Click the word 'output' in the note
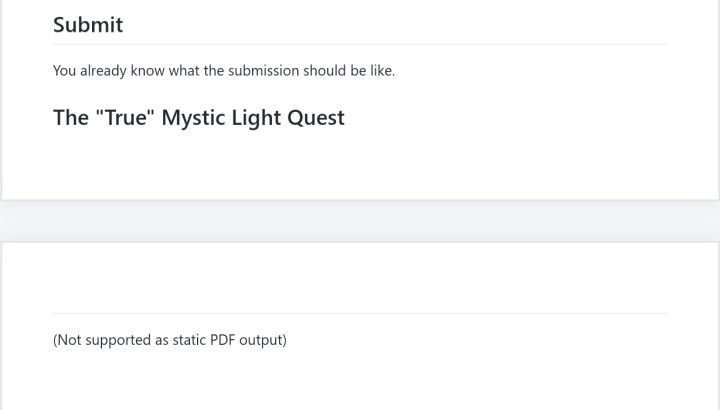The image size is (720, 410). pos(261,340)
